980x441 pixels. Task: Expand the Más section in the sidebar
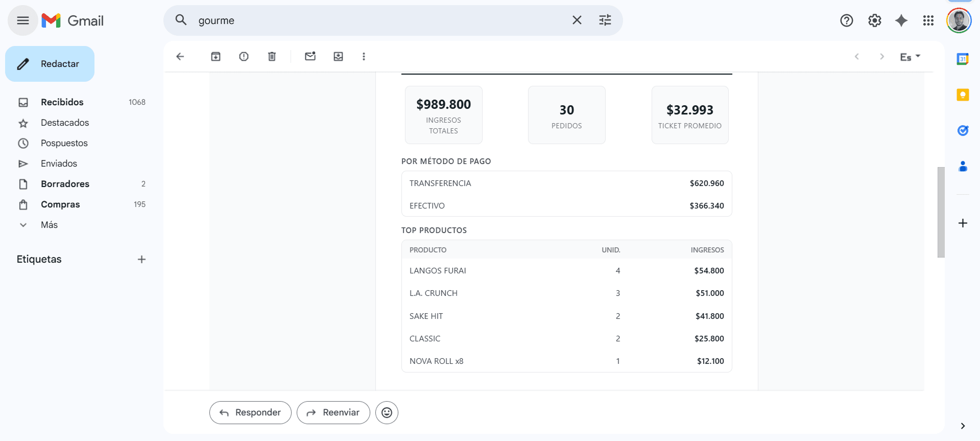pos(49,225)
